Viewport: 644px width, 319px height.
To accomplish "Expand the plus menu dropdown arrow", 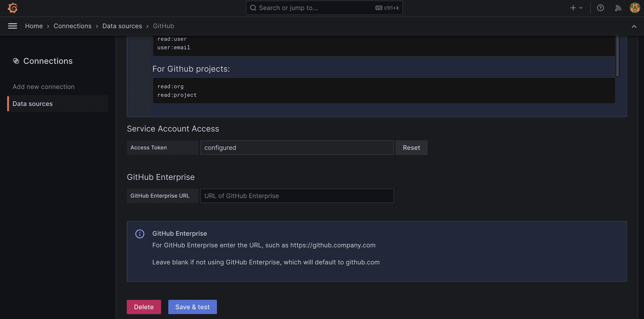I will coord(581,8).
